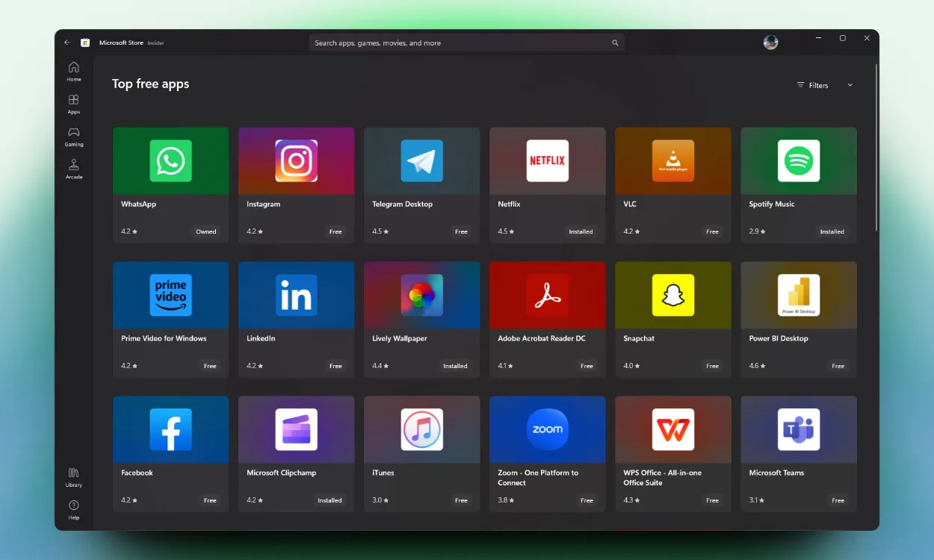The width and height of the screenshot is (934, 560).
Task: Open the Filters options
Action: coord(813,85)
